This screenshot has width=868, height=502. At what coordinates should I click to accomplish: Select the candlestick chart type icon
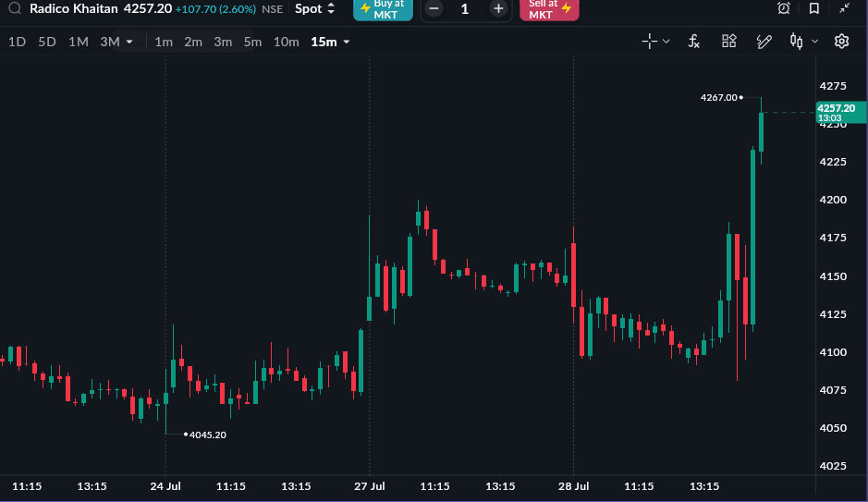point(797,42)
